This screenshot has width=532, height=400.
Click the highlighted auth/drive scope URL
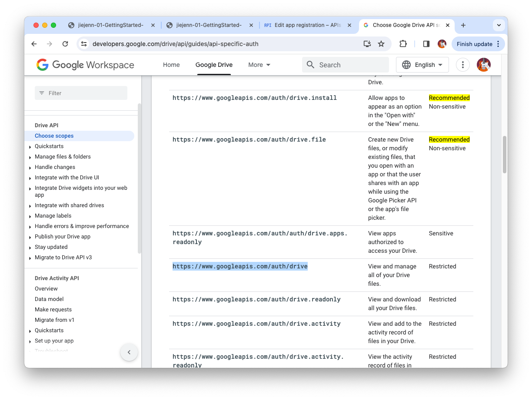click(240, 266)
